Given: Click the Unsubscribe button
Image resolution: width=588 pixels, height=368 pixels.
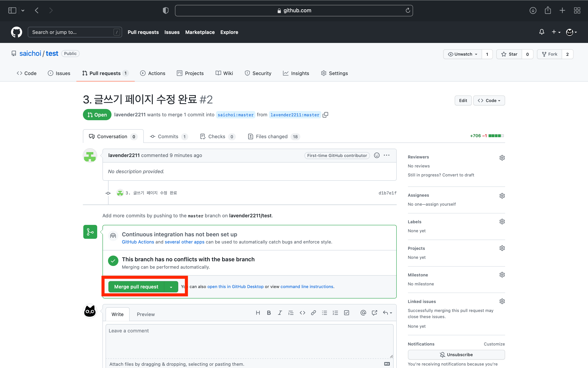Looking at the screenshot, I should coord(456,355).
